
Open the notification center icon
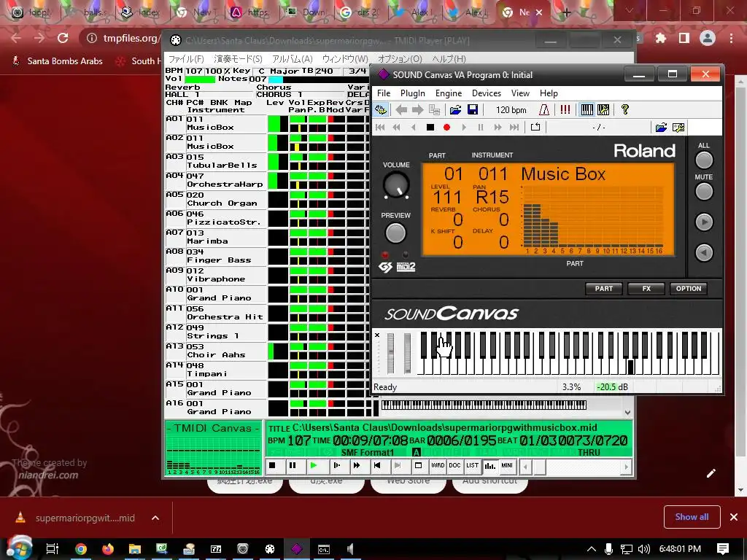[x=723, y=549]
